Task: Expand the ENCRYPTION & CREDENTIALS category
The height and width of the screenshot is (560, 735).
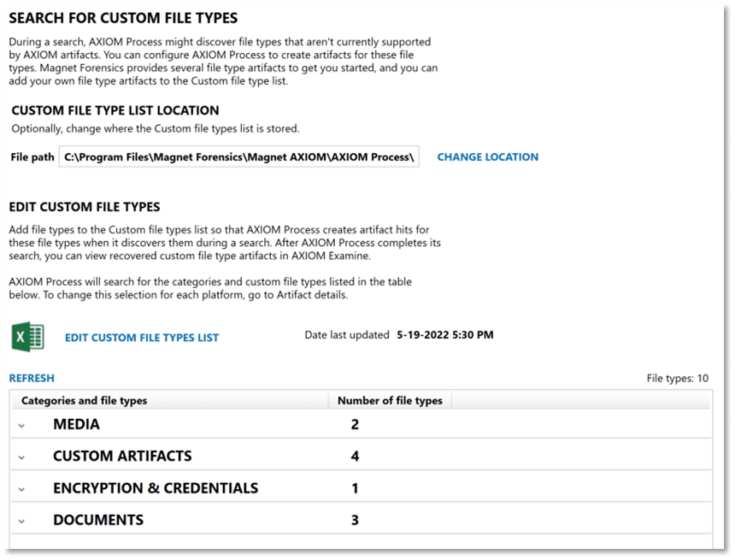Action: [x=21, y=488]
